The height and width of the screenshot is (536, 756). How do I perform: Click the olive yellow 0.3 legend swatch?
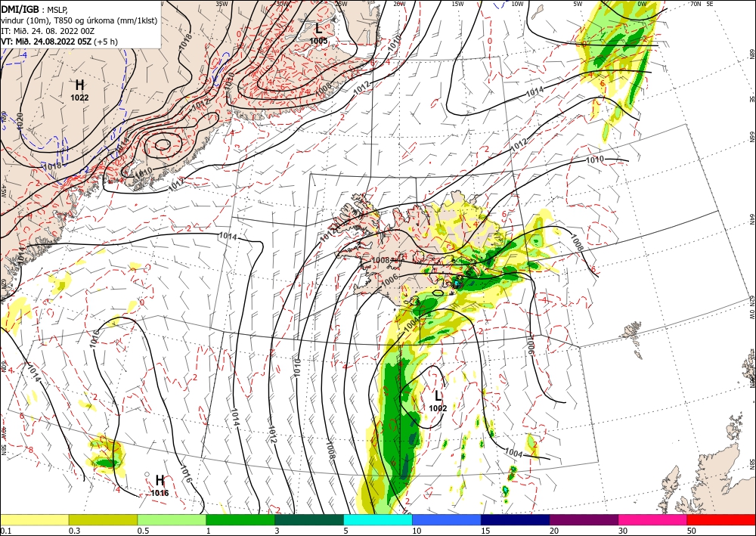pos(103,519)
